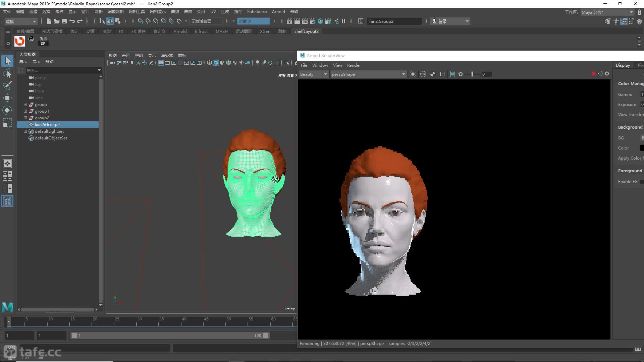
Task: Adjust the RenderView exposure slider
Action: (x=472, y=74)
